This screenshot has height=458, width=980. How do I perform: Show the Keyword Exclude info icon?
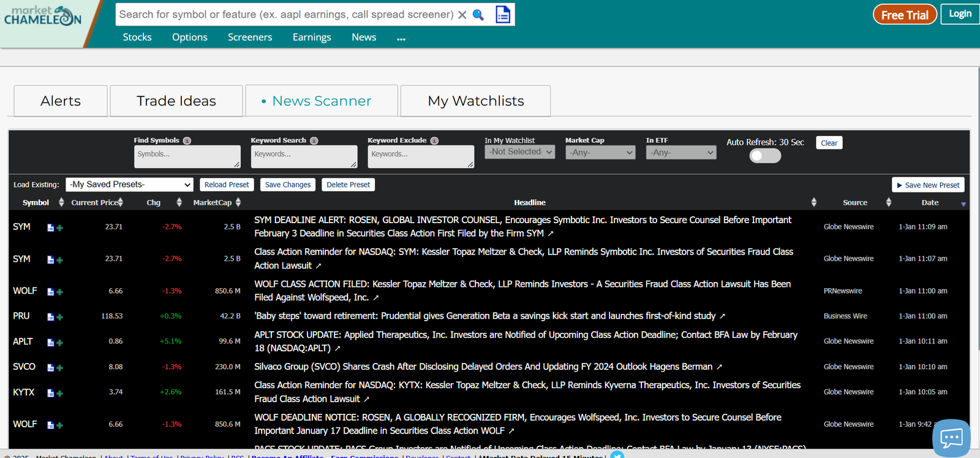[x=434, y=140]
